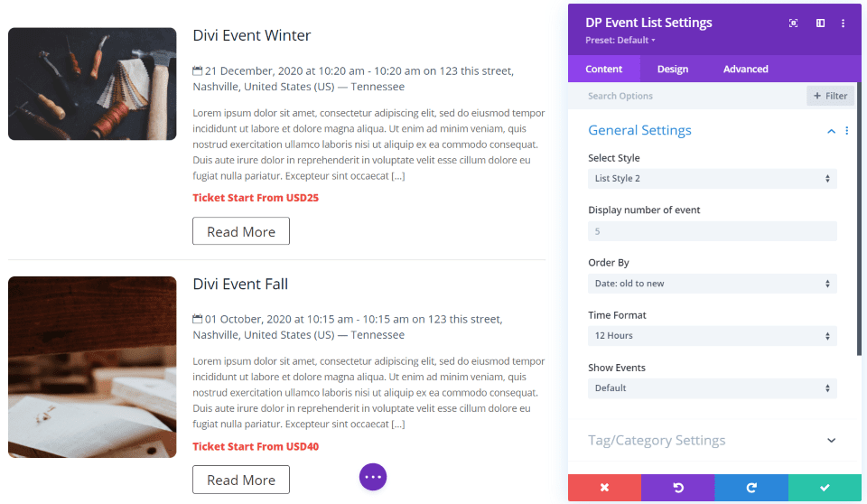This screenshot has width=867, height=504.
Task: Save settings with the green checkmark
Action: pyautogui.click(x=825, y=488)
